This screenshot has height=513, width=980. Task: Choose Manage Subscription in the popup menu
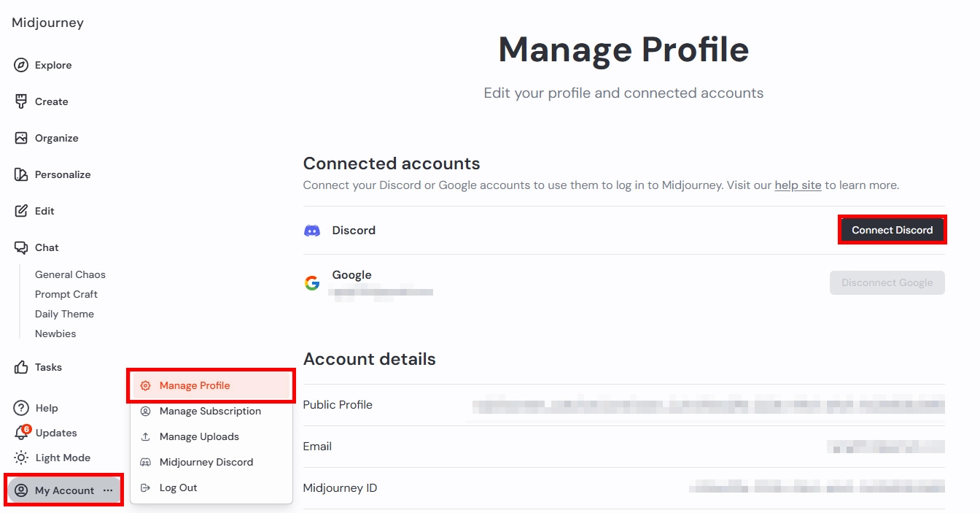(211, 411)
